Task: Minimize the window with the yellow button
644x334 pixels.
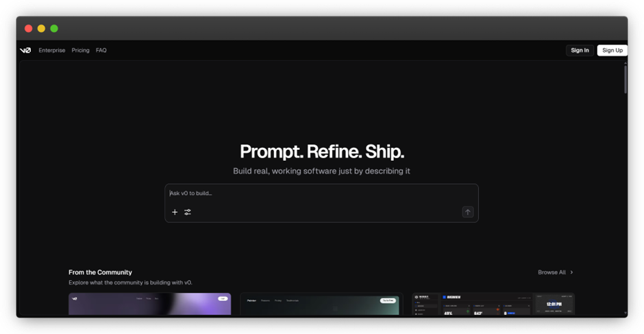Action: 41,29
